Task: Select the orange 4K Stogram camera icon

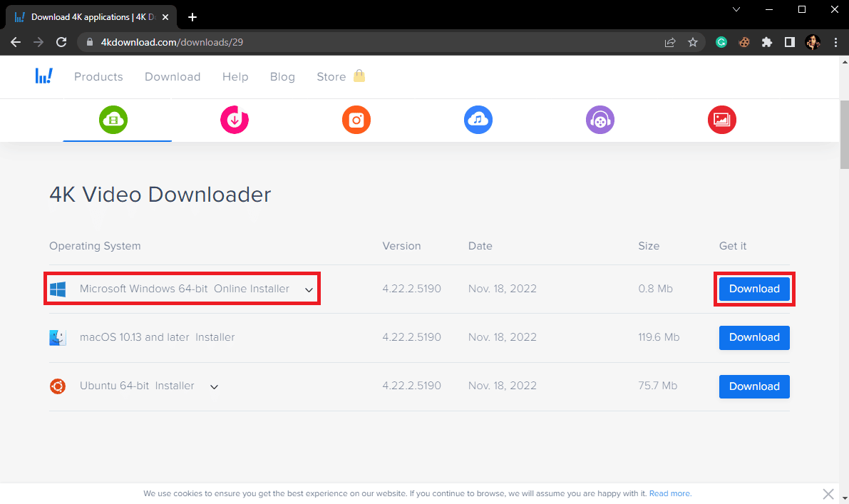Action: click(x=356, y=120)
